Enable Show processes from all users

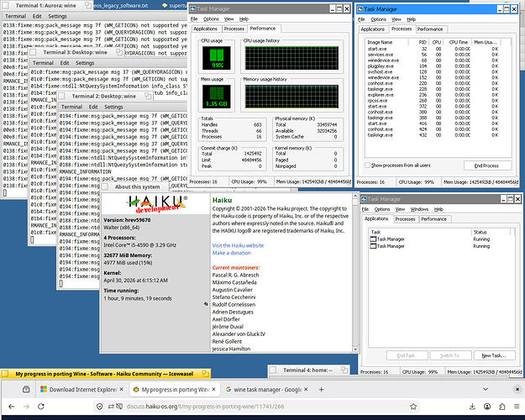coord(367,165)
